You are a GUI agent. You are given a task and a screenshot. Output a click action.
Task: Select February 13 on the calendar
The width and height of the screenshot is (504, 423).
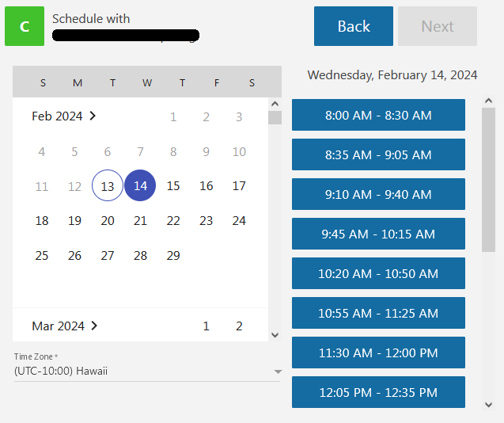108,186
